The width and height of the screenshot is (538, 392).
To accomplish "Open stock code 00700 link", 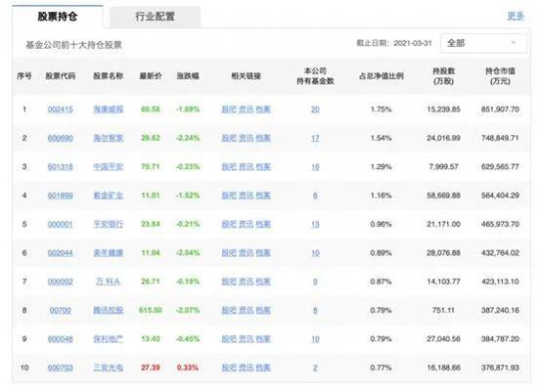I will [60, 311].
